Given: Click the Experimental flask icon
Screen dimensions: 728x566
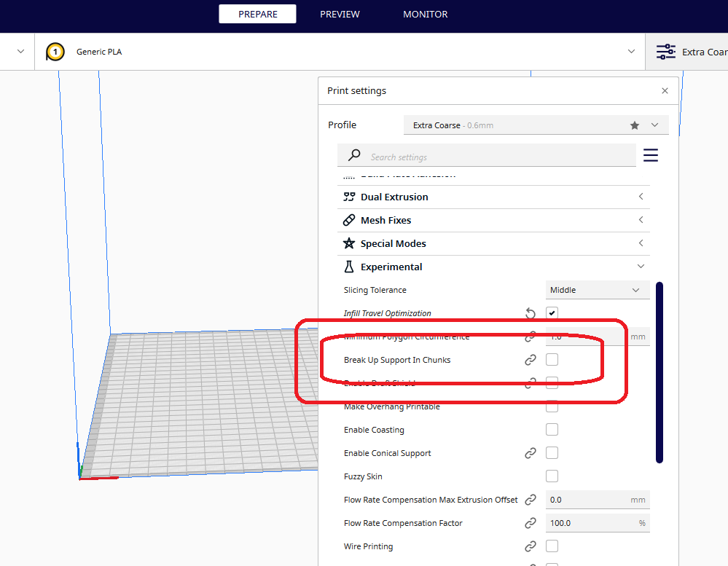Looking at the screenshot, I should [349, 267].
